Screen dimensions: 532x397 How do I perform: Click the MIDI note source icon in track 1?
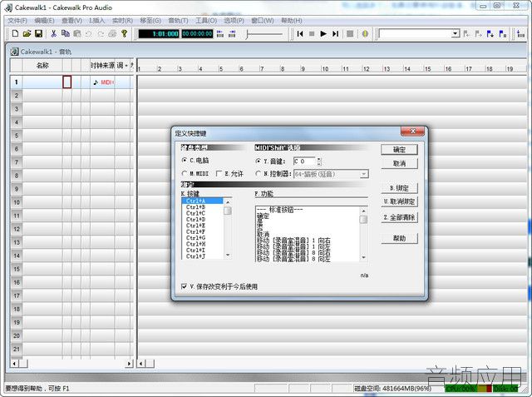[x=96, y=82]
